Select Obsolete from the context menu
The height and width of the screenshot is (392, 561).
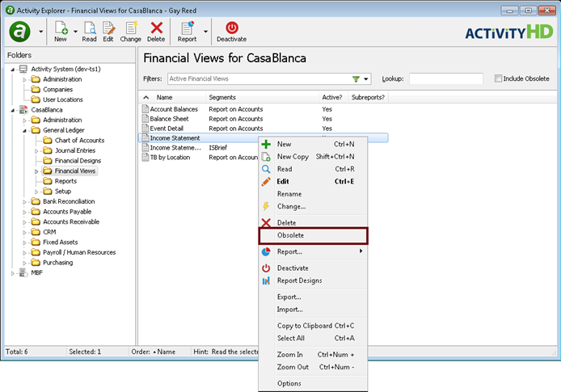(x=314, y=236)
